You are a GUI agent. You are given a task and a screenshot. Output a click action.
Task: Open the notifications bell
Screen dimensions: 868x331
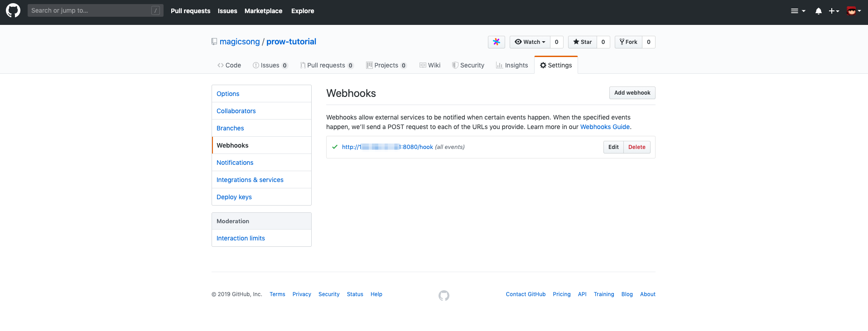click(818, 11)
